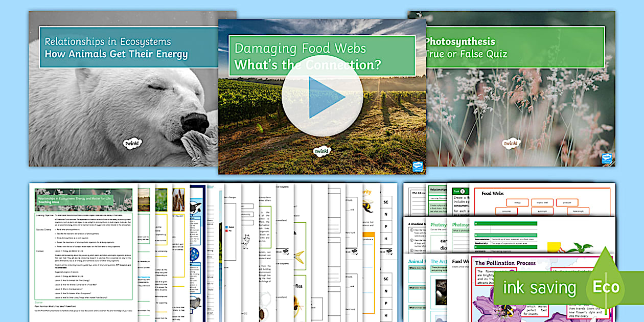
Task: Click the twinkl speech bubble logo on the polar bear slide
Action: (132, 144)
